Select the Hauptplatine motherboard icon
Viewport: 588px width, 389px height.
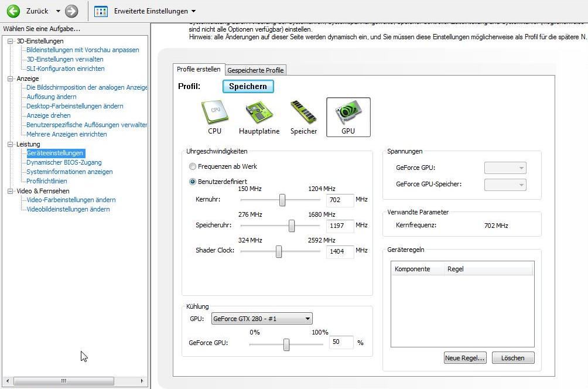pyautogui.click(x=259, y=117)
